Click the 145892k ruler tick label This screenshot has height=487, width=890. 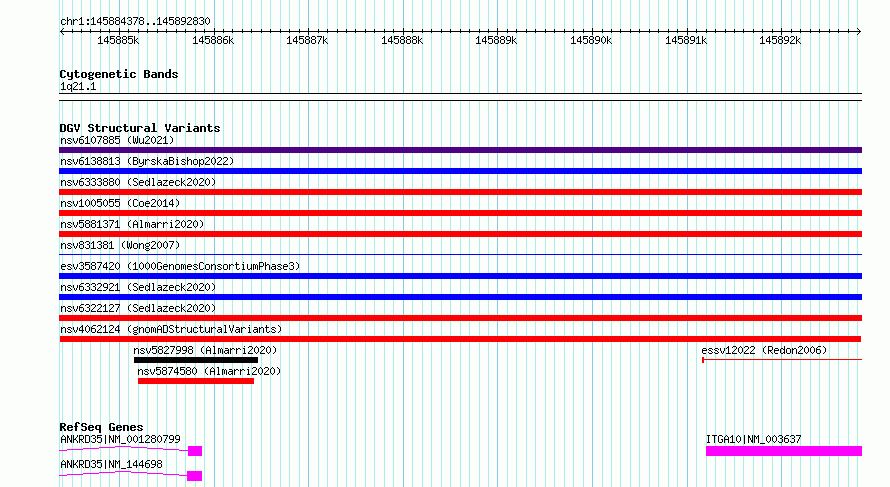780,40
